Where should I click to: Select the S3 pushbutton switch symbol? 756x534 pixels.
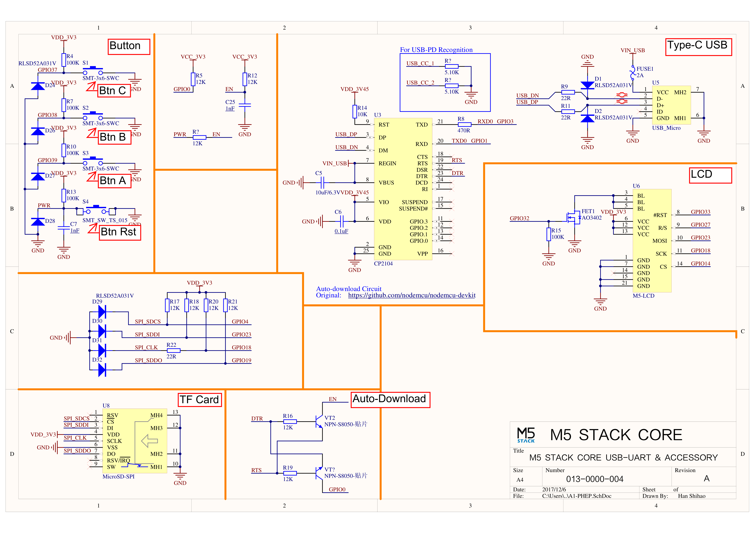click(93, 161)
